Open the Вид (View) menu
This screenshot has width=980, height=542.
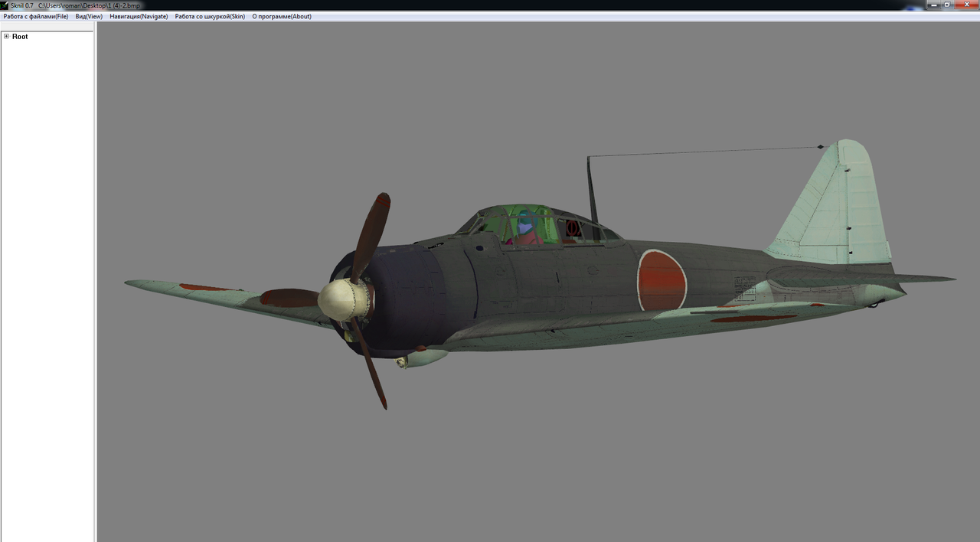(89, 16)
